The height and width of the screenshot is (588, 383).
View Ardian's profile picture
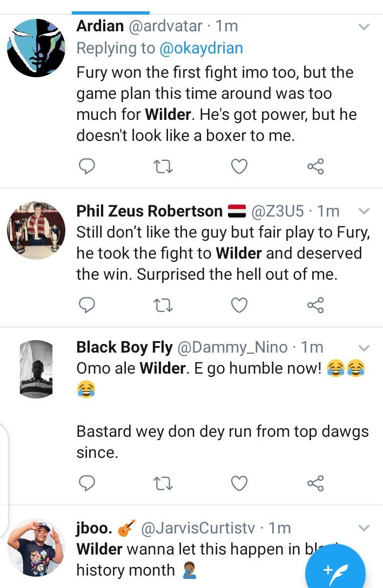pos(36,48)
